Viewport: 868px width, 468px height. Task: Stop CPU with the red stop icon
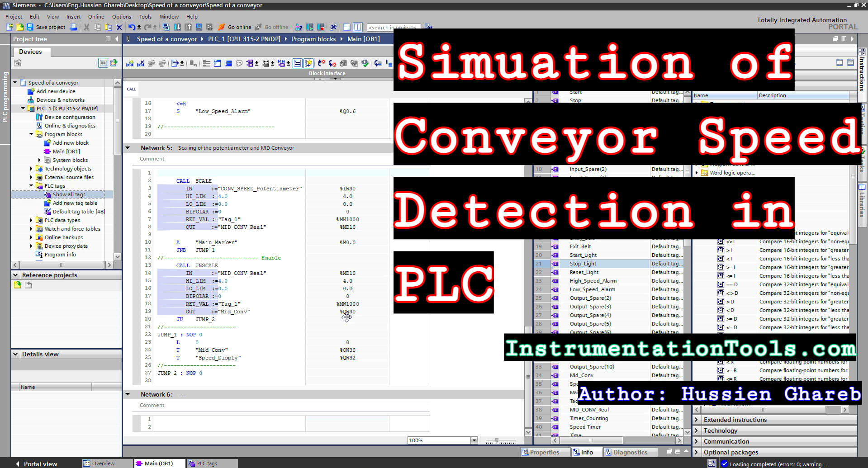tap(321, 27)
